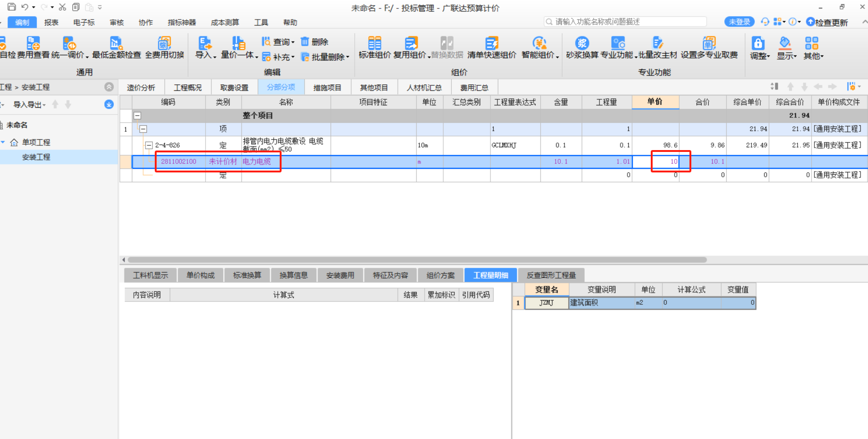Click the JZMJ variable name cell
The height and width of the screenshot is (439, 868).
point(546,303)
